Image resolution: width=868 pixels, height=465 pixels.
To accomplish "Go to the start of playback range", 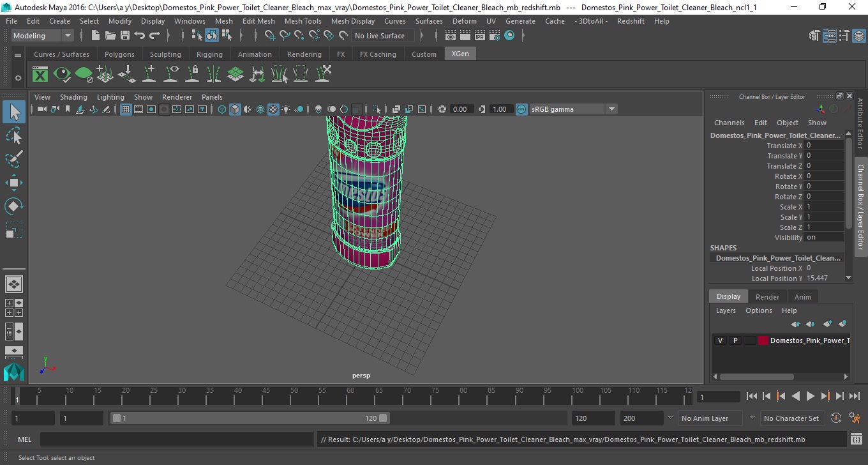I will pos(752,396).
